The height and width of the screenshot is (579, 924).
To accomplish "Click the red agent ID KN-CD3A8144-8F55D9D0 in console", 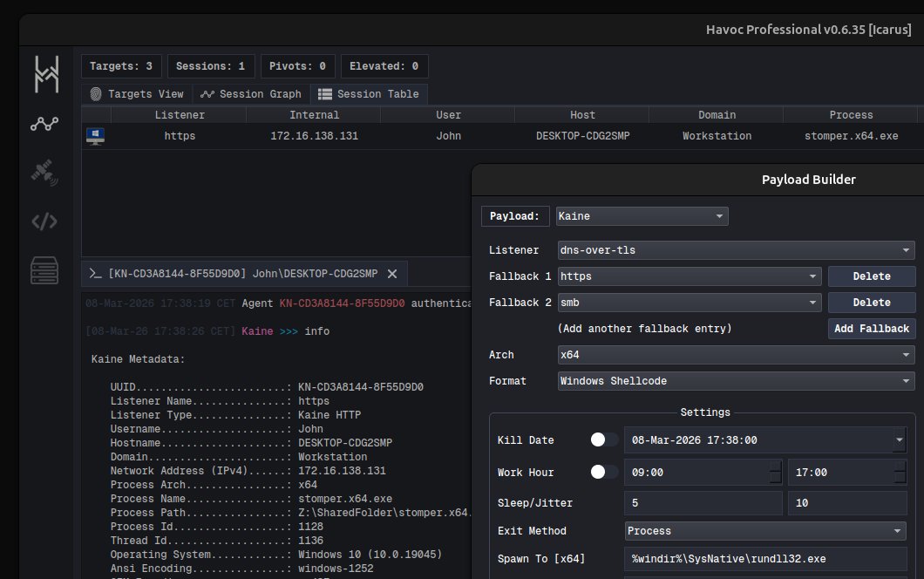I will pos(342,303).
